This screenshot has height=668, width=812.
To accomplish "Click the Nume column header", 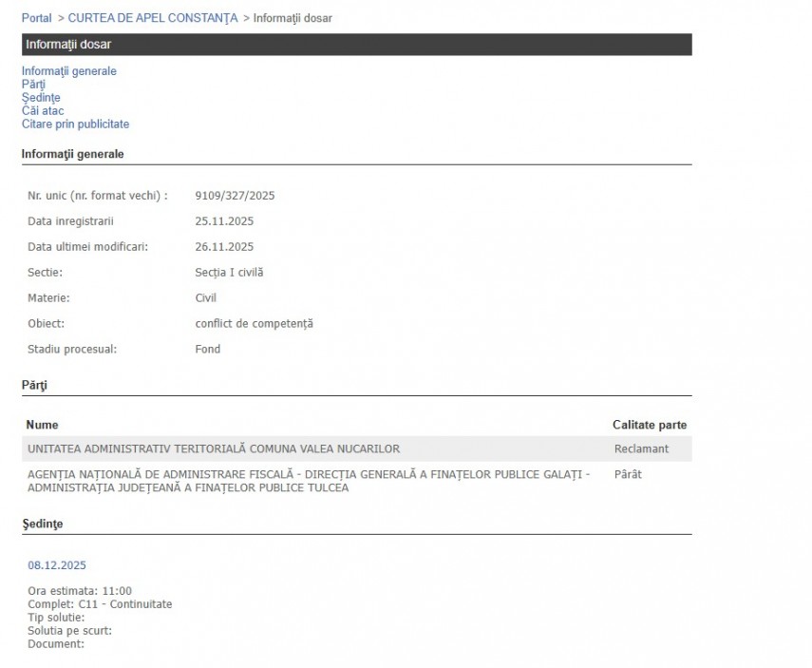I will [42, 425].
